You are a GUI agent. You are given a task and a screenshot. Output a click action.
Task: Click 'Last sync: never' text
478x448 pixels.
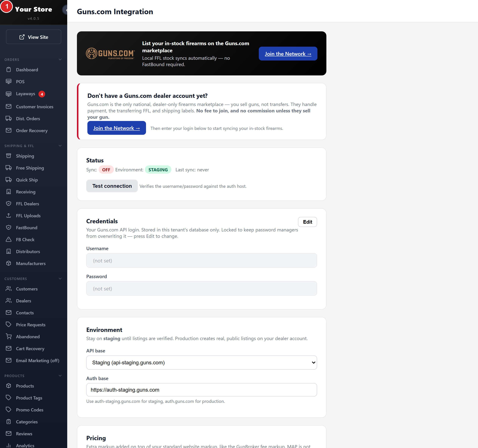point(192,170)
